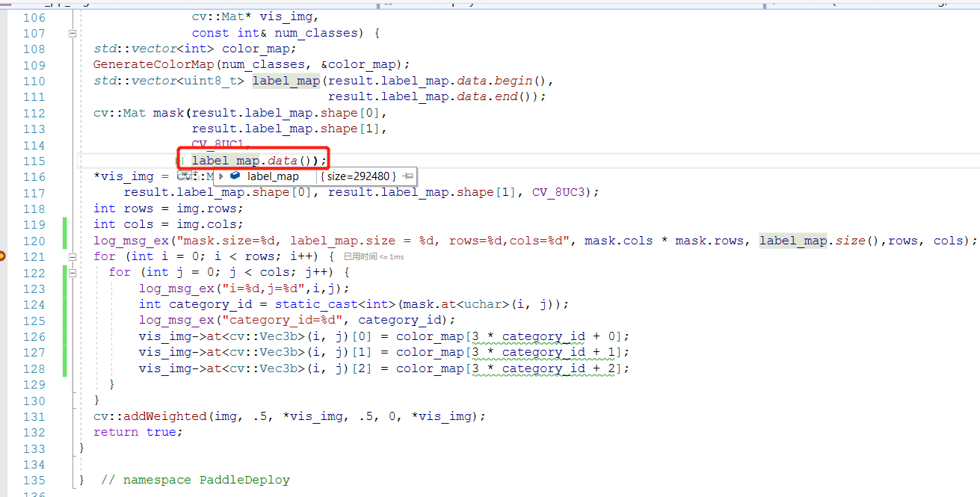Click log_msg_ex call on line 120
The image size is (980, 497).
click(131, 241)
